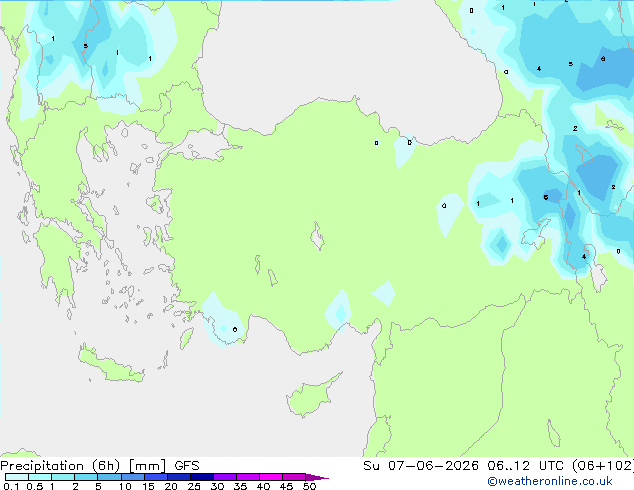The height and width of the screenshot is (490, 634).
Task: Select the 45–50 mm legend swatch
Action: coord(294,477)
